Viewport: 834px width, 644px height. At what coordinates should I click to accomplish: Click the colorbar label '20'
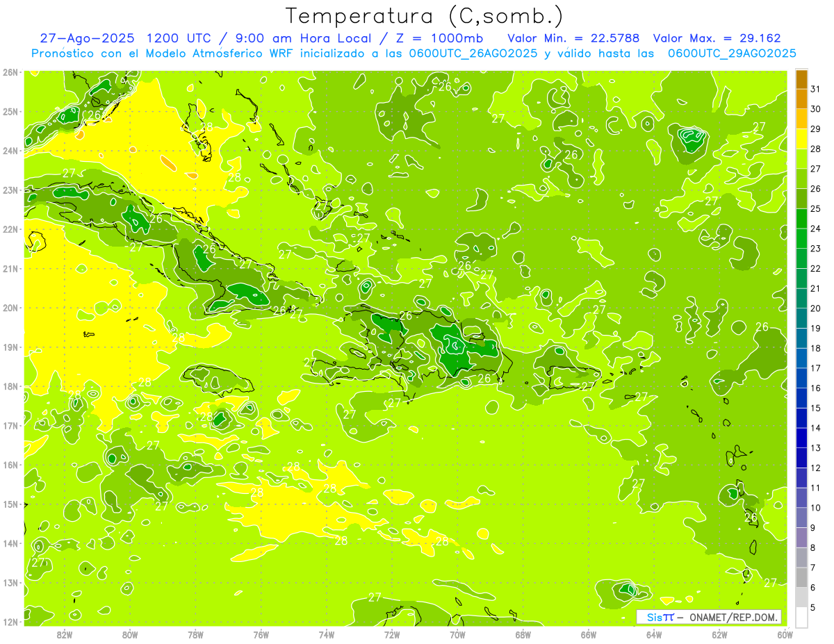pyautogui.click(x=816, y=308)
